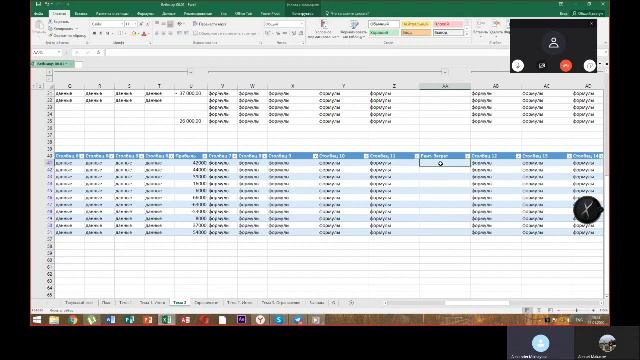Select cell containing 37 000,00
This screenshot has width=640, height=360.
point(191,93)
